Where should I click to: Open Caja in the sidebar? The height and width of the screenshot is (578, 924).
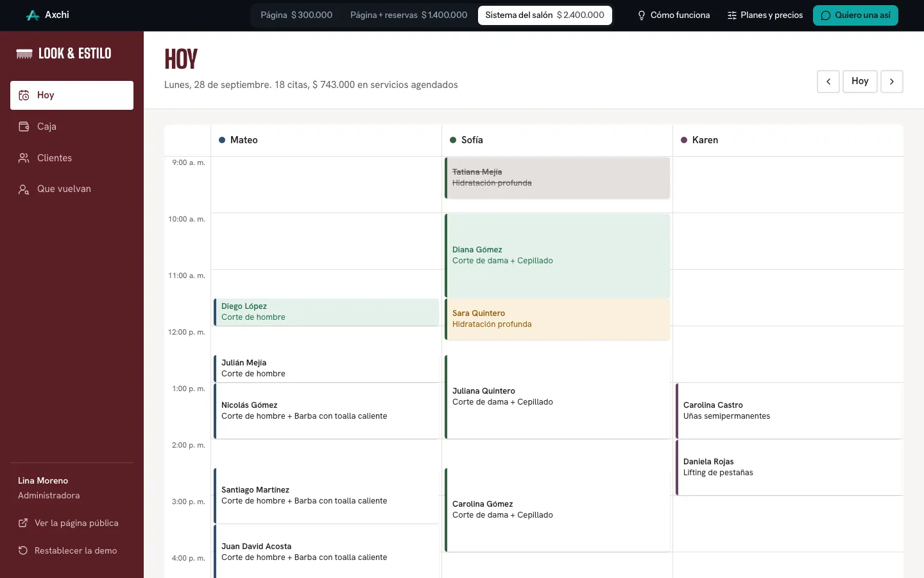pos(72,127)
